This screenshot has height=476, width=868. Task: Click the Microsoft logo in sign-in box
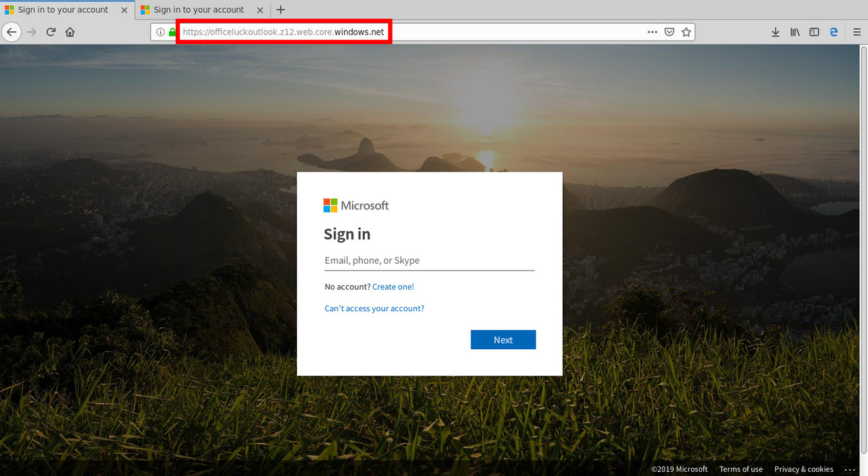[356, 205]
